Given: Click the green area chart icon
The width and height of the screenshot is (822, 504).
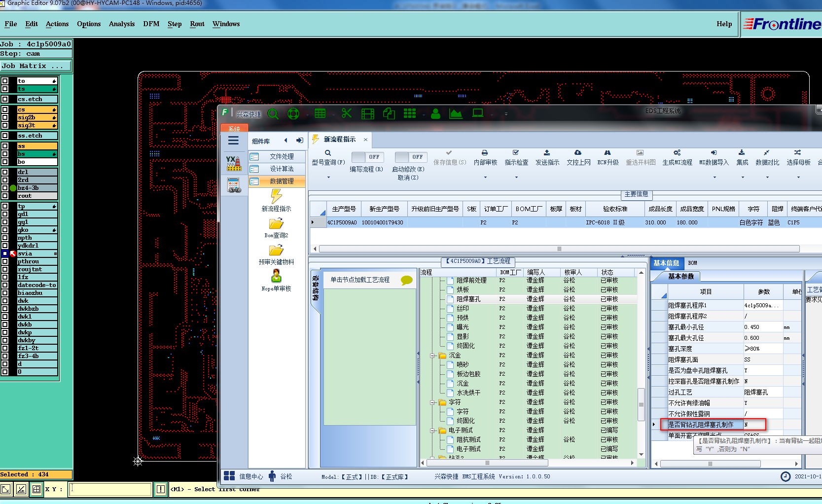Looking at the screenshot, I should [456, 114].
